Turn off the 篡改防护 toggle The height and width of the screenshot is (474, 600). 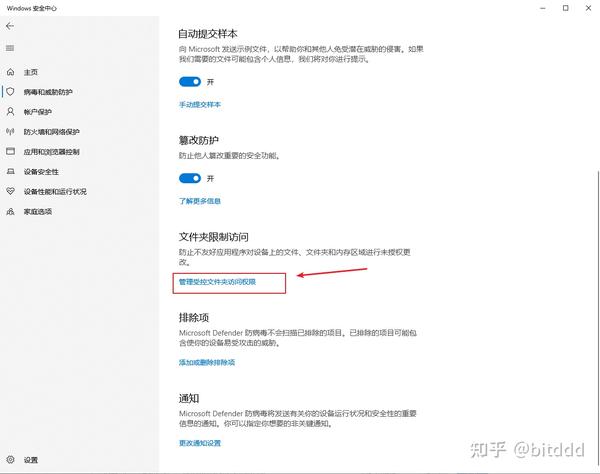point(190,178)
